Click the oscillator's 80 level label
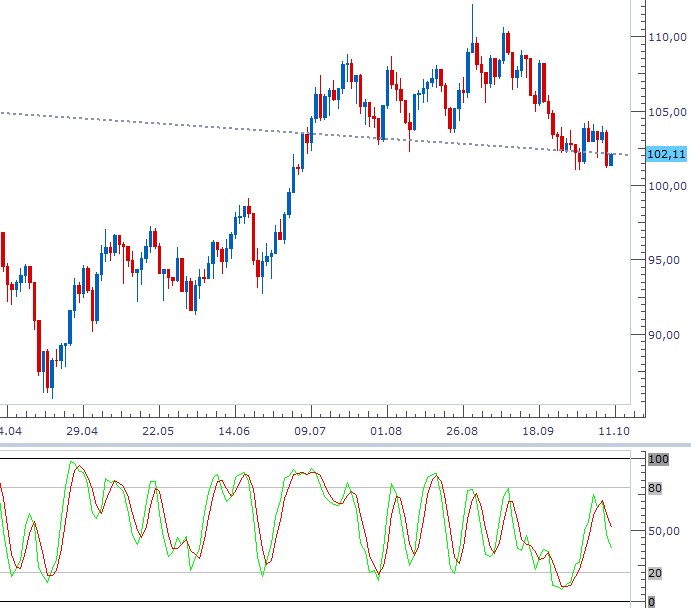 [658, 488]
